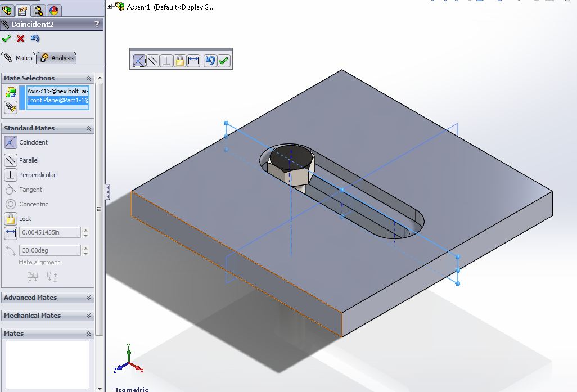
Task: Choose Distance in the pop-up mate toolbar
Action: pyautogui.click(x=193, y=60)
